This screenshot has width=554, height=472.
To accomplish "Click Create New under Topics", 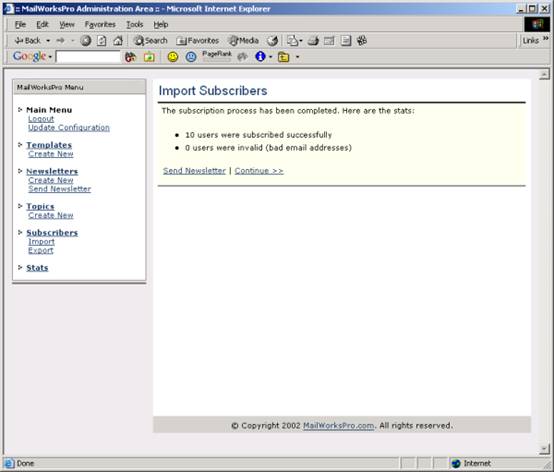I will [x=51, y=216].
